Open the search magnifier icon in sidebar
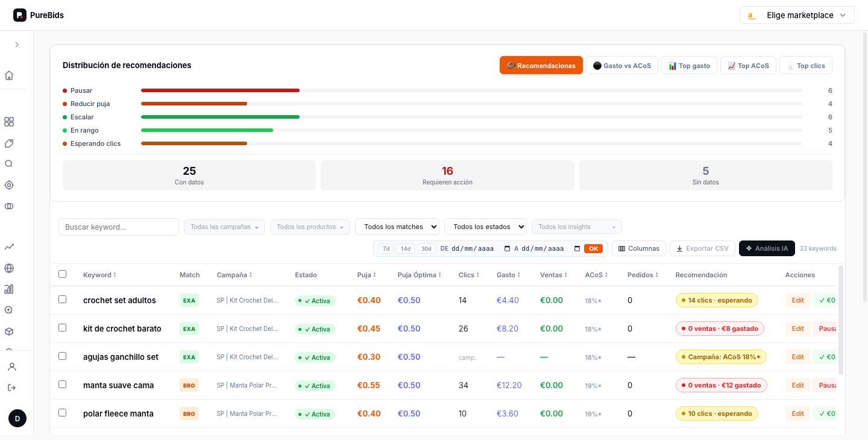Viewport: 868px width, 440px height. (9, 163)
